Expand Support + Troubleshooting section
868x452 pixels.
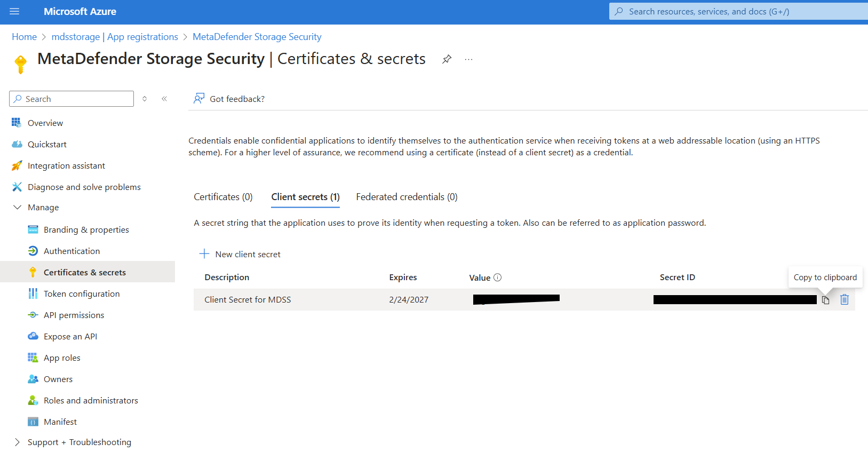[18, 442]
